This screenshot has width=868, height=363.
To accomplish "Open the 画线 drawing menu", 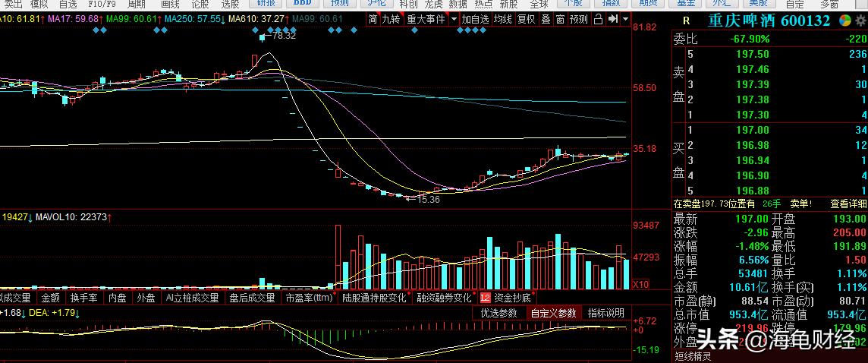I will [x=170, y=5].
